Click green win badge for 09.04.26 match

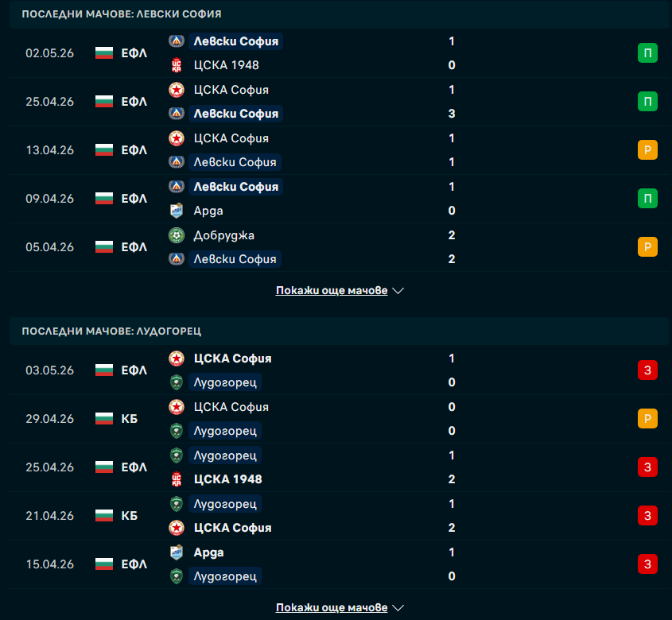pyautogui.click(x=647, y=199)
